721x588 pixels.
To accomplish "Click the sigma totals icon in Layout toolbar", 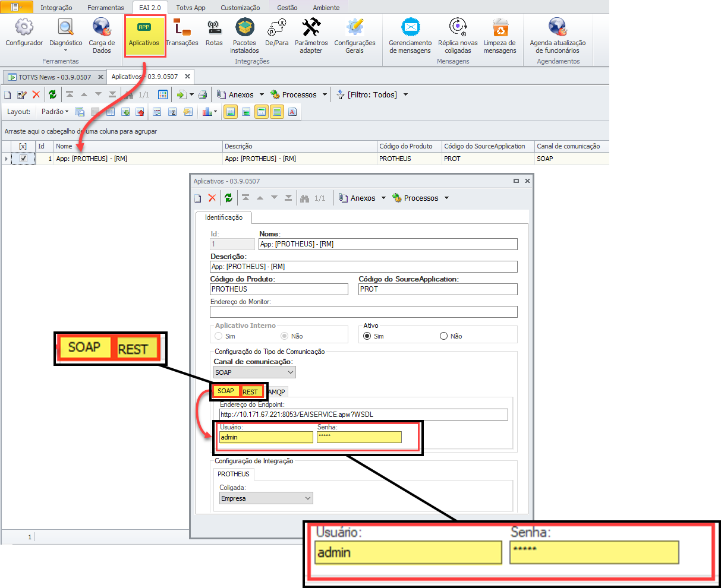I will 172,112.
